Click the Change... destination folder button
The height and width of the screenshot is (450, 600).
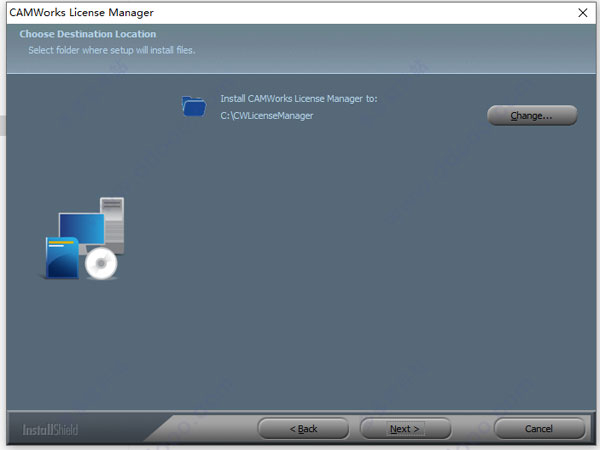pos(532,115)
